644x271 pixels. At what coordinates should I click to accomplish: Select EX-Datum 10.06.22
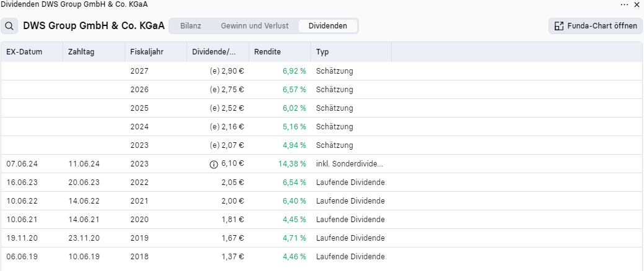(22, 201)
